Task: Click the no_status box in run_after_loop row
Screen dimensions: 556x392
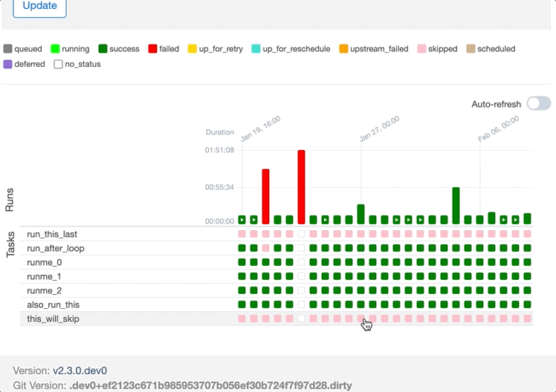Action: click(x=301, y=248)
